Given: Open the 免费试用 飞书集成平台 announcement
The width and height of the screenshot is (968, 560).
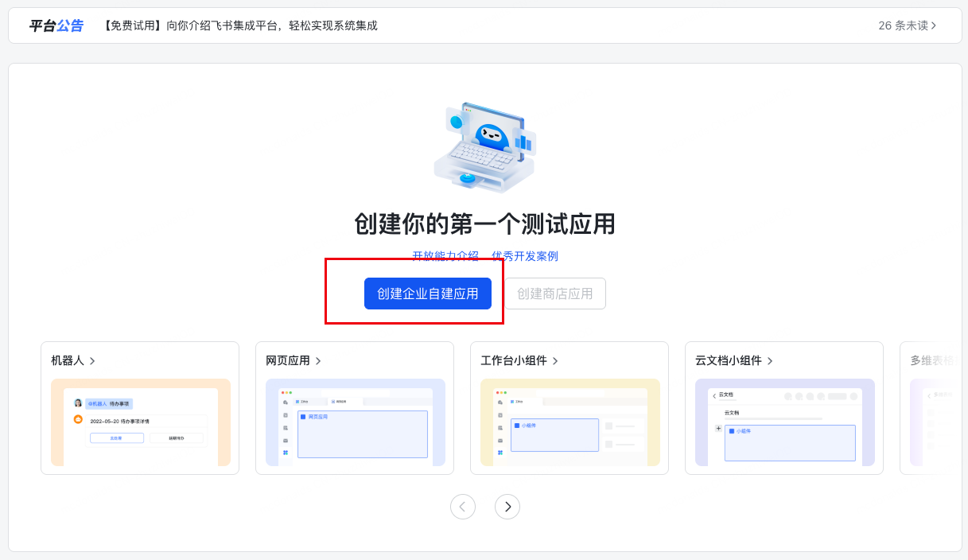Looking at the screenshot, I should pos(239,25).
